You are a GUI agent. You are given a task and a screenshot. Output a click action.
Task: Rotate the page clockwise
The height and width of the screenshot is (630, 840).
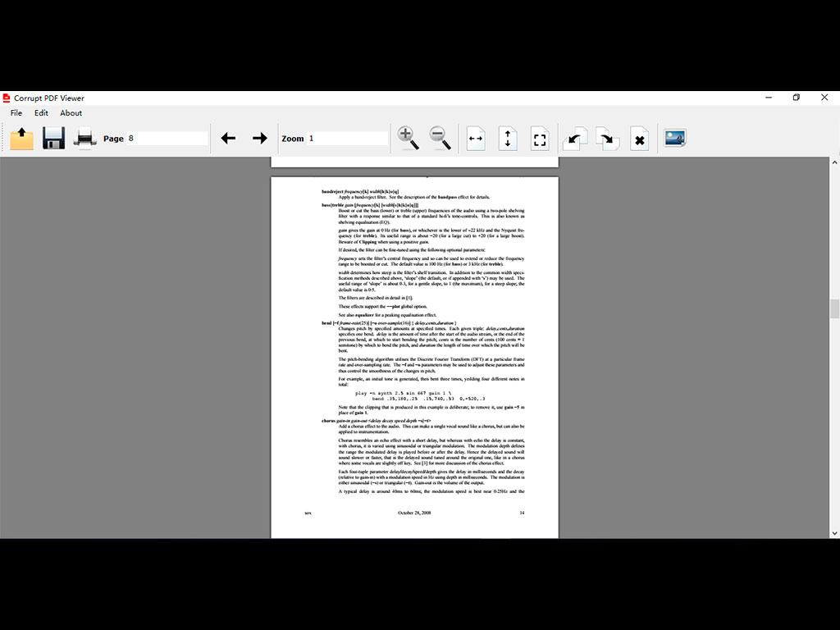(x=606, y=138)
